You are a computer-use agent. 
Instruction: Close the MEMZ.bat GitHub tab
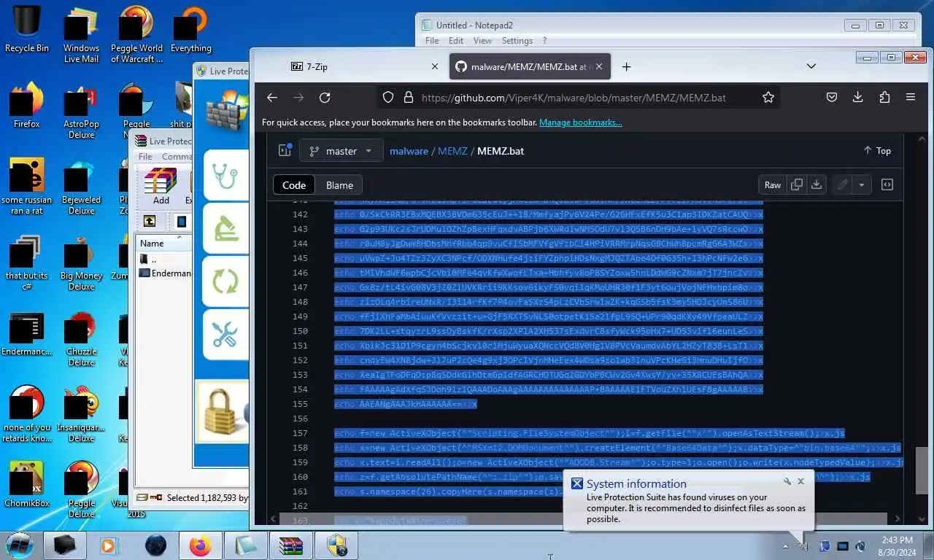599,66
